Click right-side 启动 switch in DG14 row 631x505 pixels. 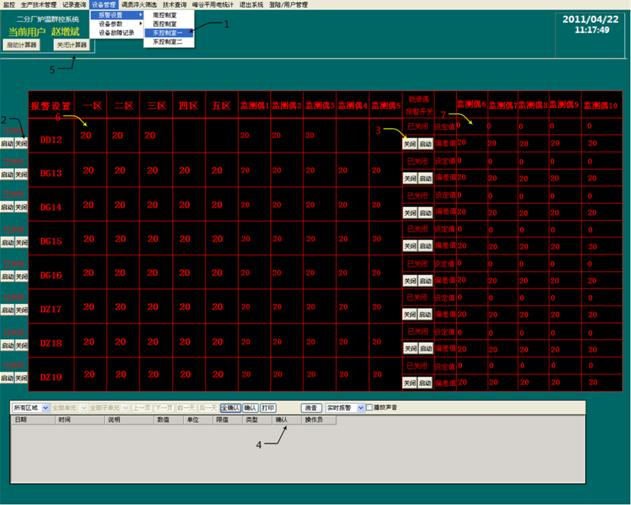(x=424, y=213)
